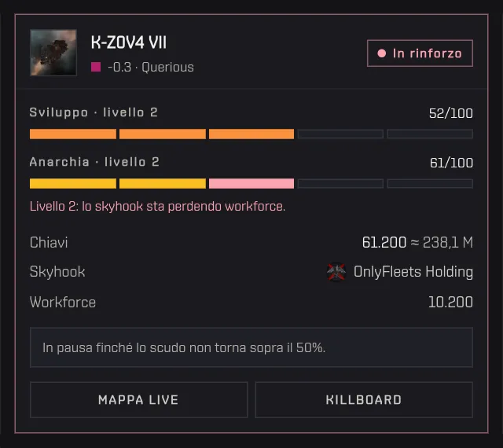Open the K-Z0V4 VII planet thumbnail
Image resolution: width=503 pixels, height=448 pixels.
point(53,53)
